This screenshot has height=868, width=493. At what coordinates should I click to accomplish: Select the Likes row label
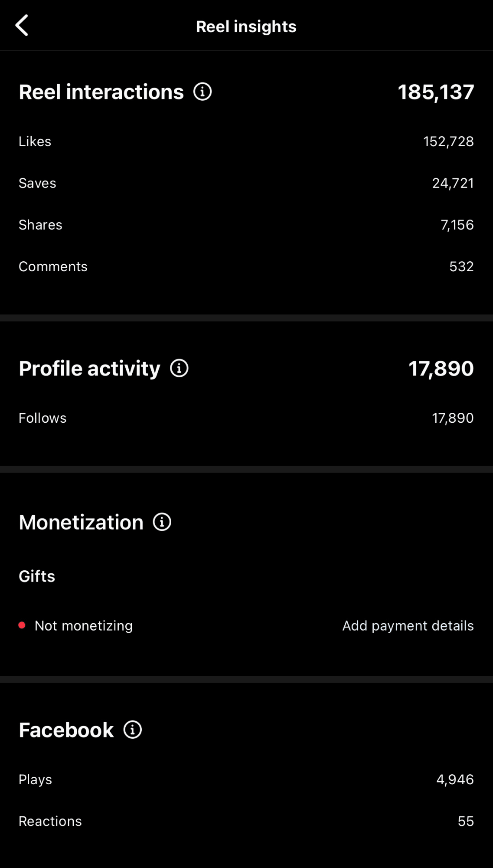pos(35,141)
